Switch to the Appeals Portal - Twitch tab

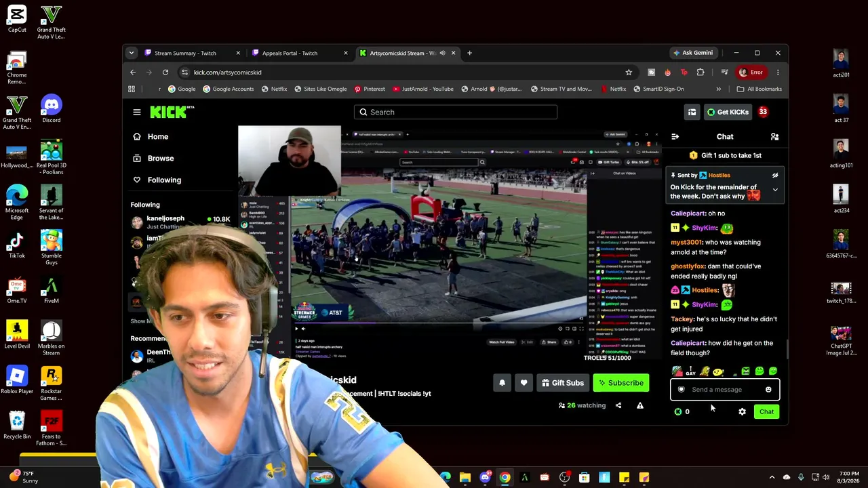point(290,53)
